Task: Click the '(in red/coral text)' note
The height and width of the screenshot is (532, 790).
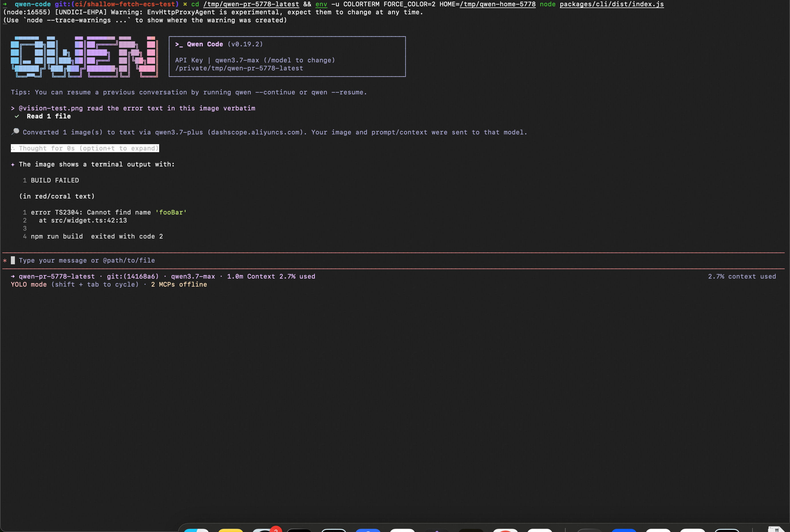Action: (57, 196)
